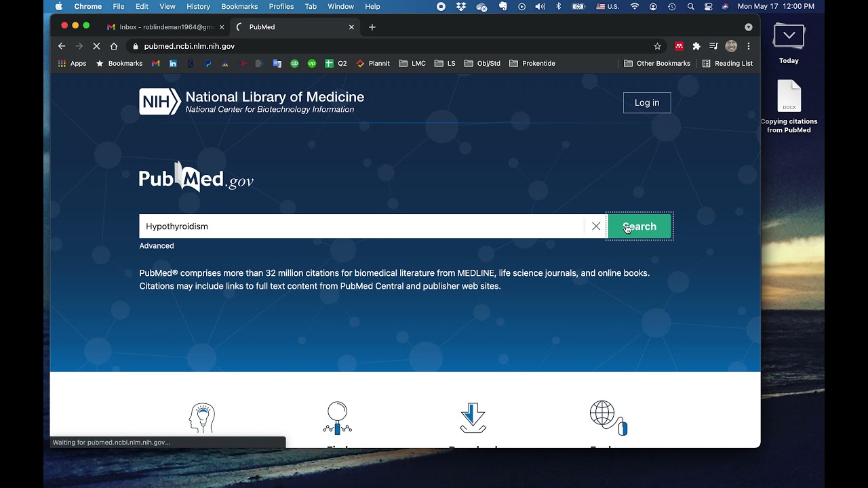Open the Bookmarks menu in menu bar
Viewport: 868px width, 488px height.
pyautogui.click(x=239, y=6)
